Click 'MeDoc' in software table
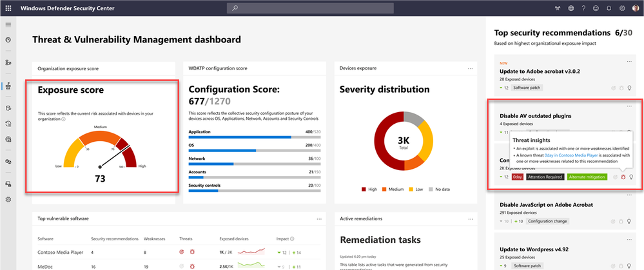 (x=44, y=266)
